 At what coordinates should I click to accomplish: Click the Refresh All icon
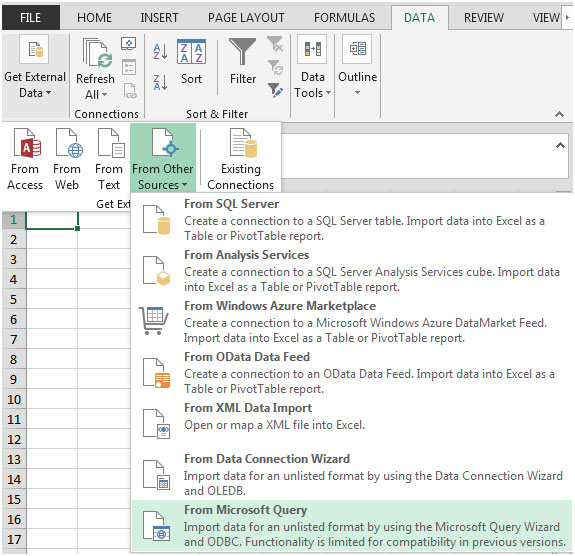coord(98,54)
